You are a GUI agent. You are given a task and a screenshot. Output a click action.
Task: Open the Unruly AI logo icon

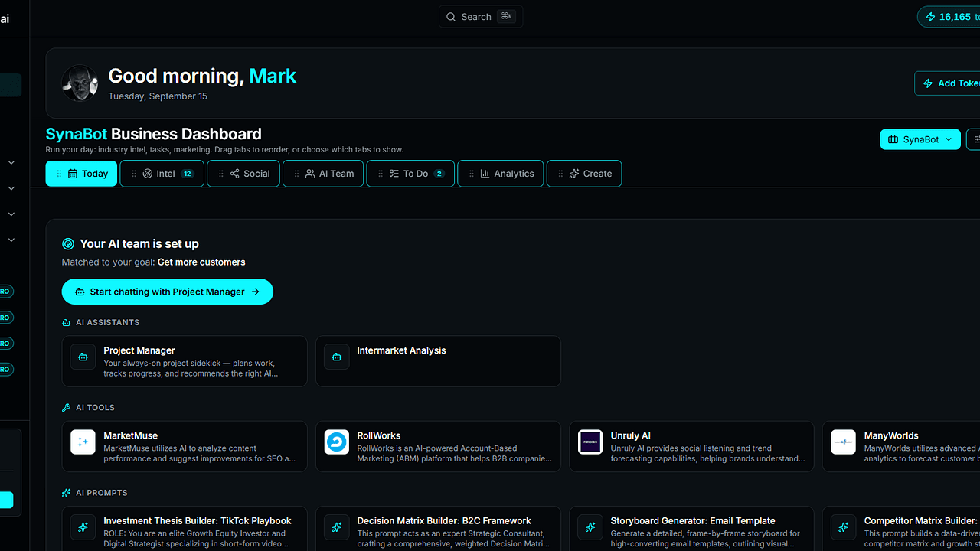pyautogui.click(x=590, y=442)
